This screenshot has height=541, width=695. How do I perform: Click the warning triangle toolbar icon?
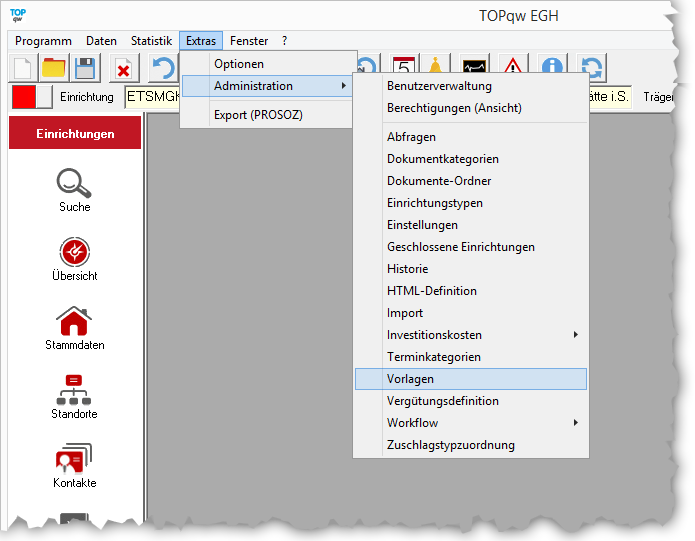513,68
